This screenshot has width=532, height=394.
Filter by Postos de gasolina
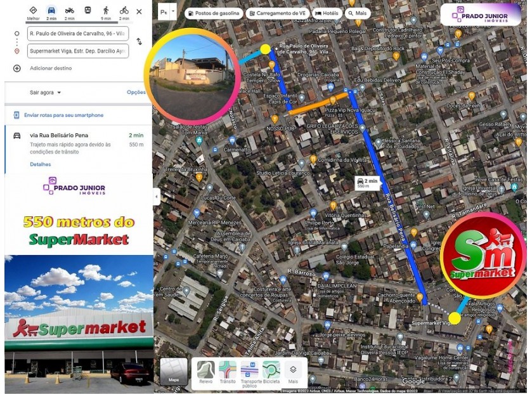214,13
